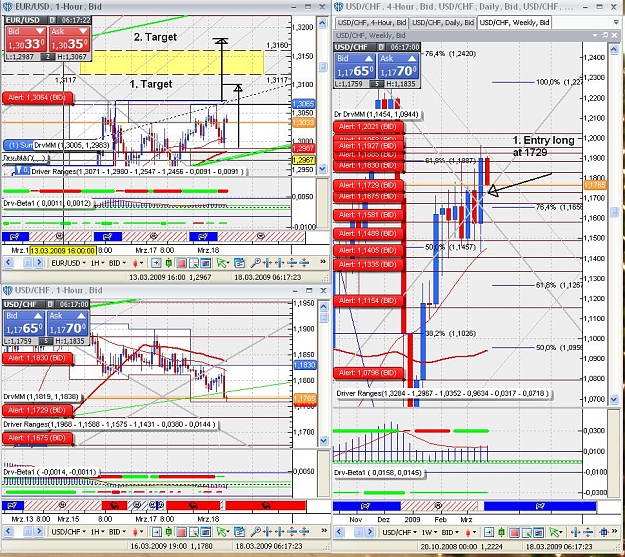Image resolution: width=625 pixels, height=557 pixels.
Task: Open 1W timeframe dropdown in weekly chart toolbar
Action: pyautogui.click(x=429, y=532)
